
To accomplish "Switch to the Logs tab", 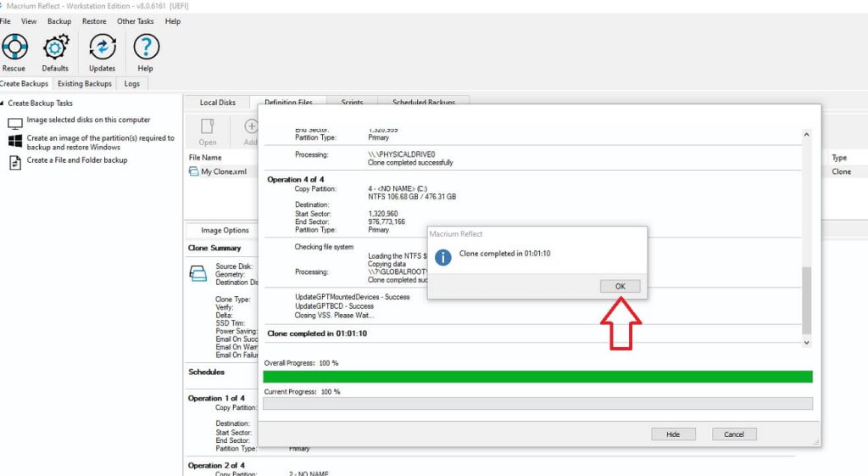I will click(x=132, y=84).
